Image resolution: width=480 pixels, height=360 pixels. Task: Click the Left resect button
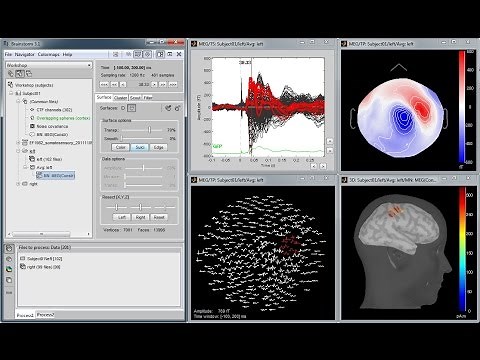coord(122,217)
